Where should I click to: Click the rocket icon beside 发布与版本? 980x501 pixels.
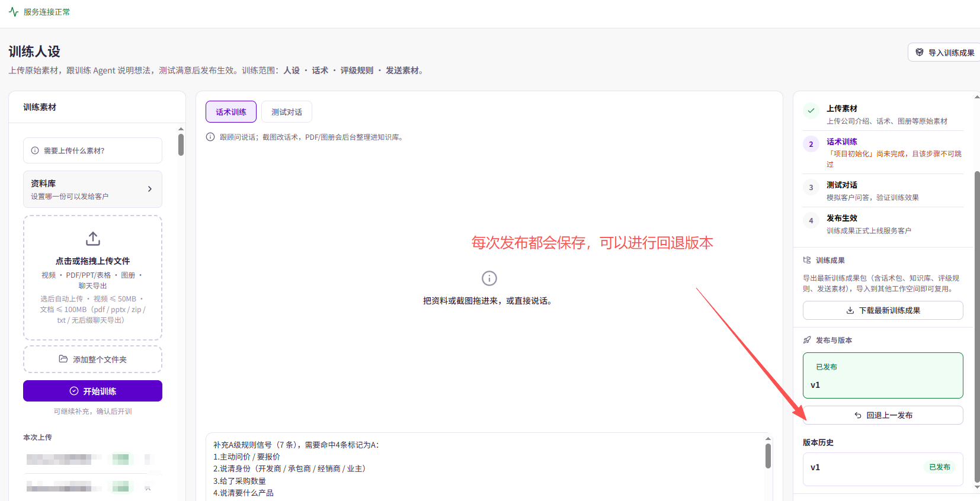tap(807, 340)
